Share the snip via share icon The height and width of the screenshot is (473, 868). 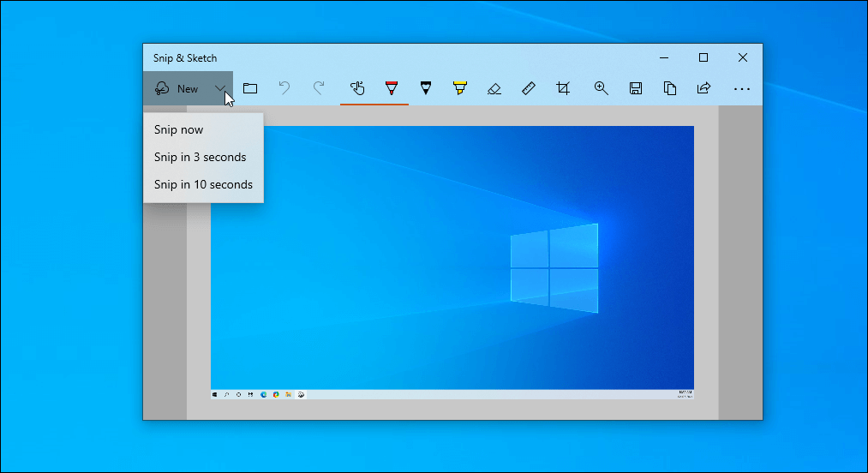tap(703, 88)
